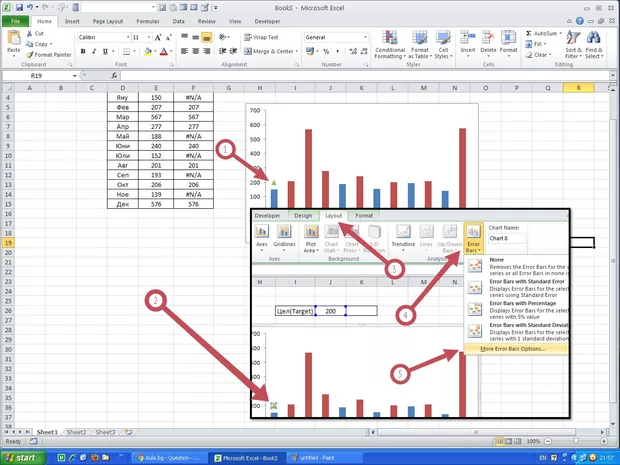
Task: Click the Find & Select binoculars icon
Action: [594, 38]
